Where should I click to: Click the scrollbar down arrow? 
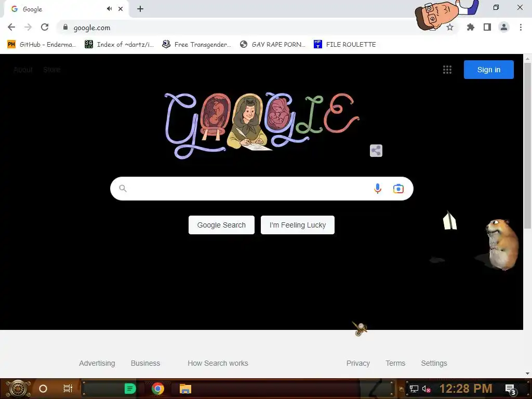pos(527,373)
